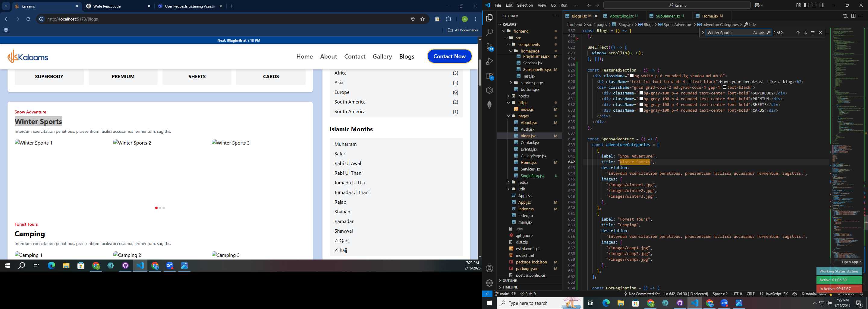Expand the redux folder

(523, 183)
